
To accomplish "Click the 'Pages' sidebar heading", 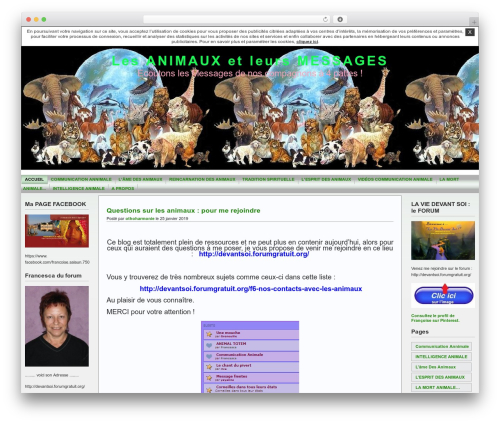I will point(420,332).
